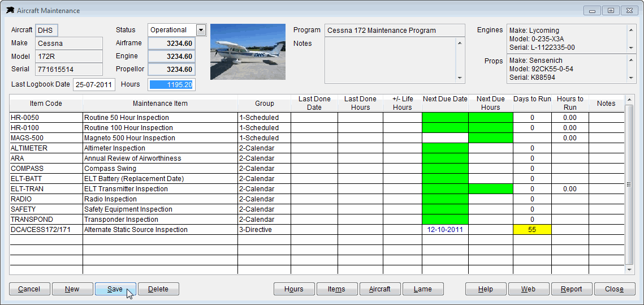This screenshot has height=305, width=644.
Task: Click the New button
Action: (72, 289)
